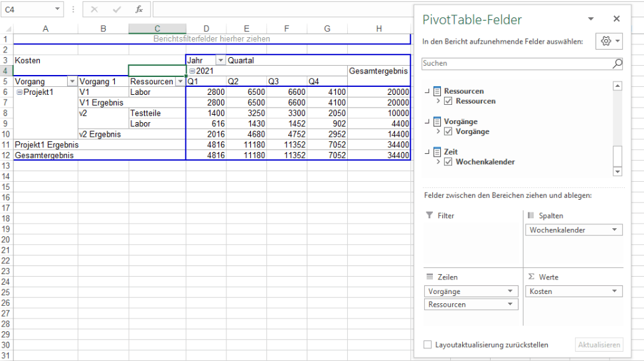Click the field list scrollbar thumb
Screen dimensions: 644x361
(x=617, y=156)
